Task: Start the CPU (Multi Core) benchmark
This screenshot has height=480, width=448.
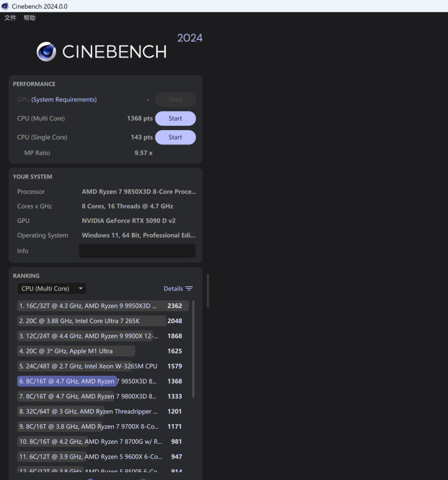Action: [175, 118]
